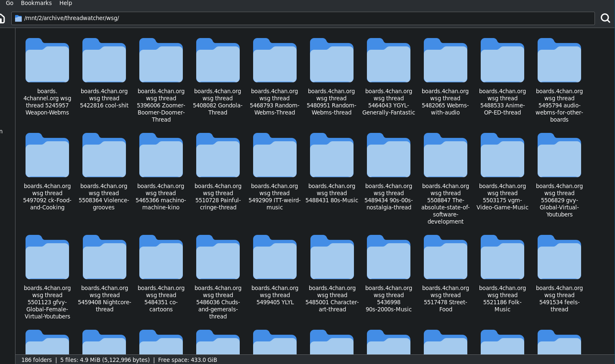Screen dimensions: 615x364
Task: Select the machino-machine-kino folder icon
Action: pyautogui.click(x=161, y=155)
